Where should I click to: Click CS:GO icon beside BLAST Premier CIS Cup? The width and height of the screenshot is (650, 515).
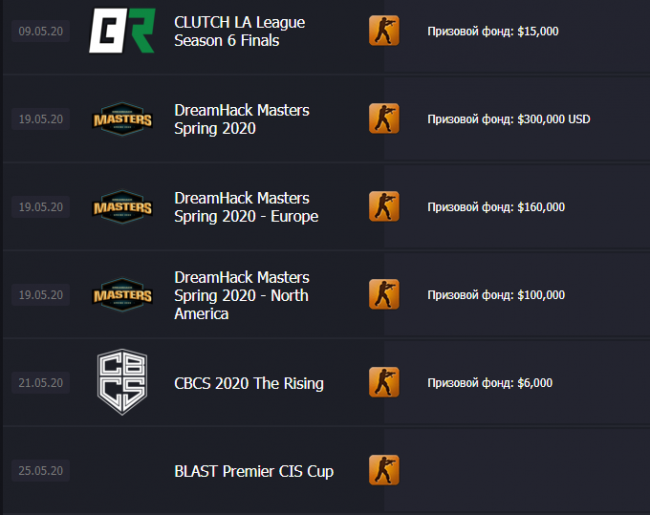pyautogui.click(x=383, y=470)
